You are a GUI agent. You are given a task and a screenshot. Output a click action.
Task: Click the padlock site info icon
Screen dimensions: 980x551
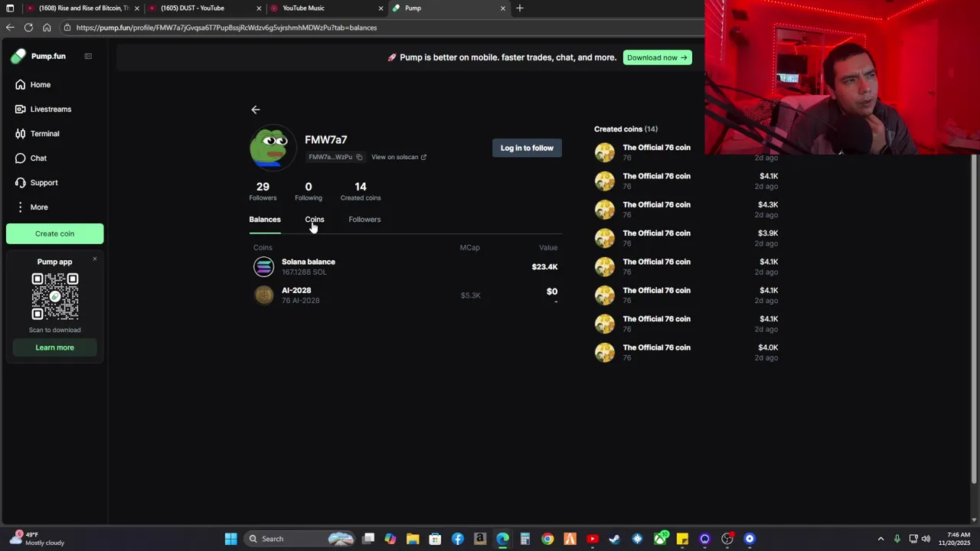[67, 28]
